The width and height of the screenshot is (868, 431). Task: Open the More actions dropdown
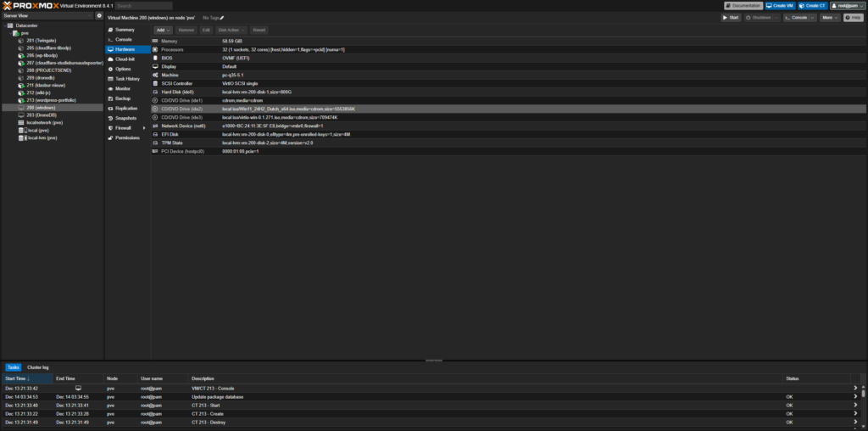pyautogui.click(x=829, y=17)
